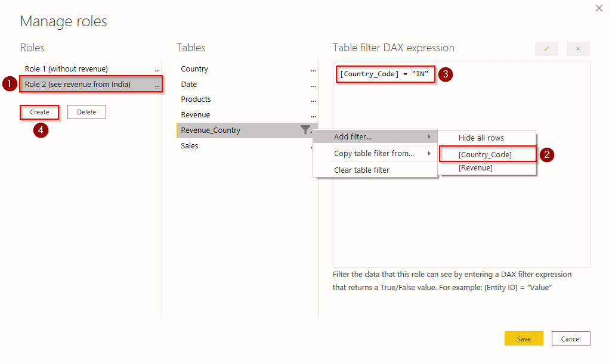Expand the Add filter submenu
Image resolution: width=609 pixels, height=364 pixels.
pyautogui.click(x=375, y=137)
